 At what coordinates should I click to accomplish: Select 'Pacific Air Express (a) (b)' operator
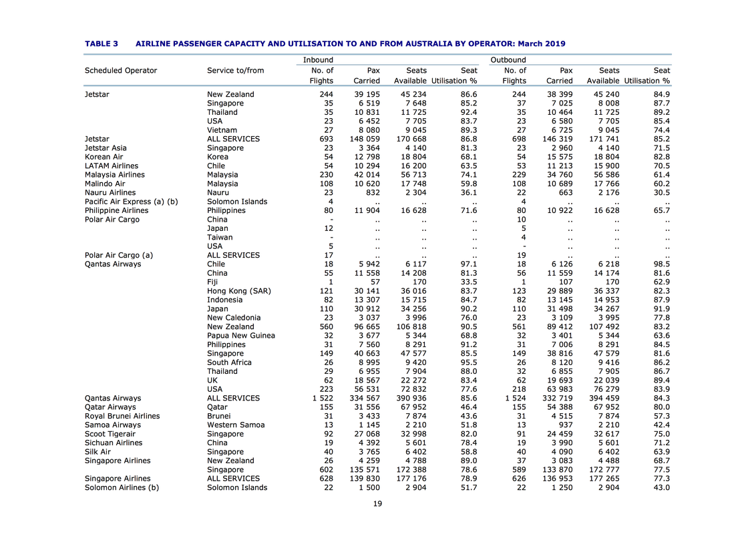click(132, 202)
